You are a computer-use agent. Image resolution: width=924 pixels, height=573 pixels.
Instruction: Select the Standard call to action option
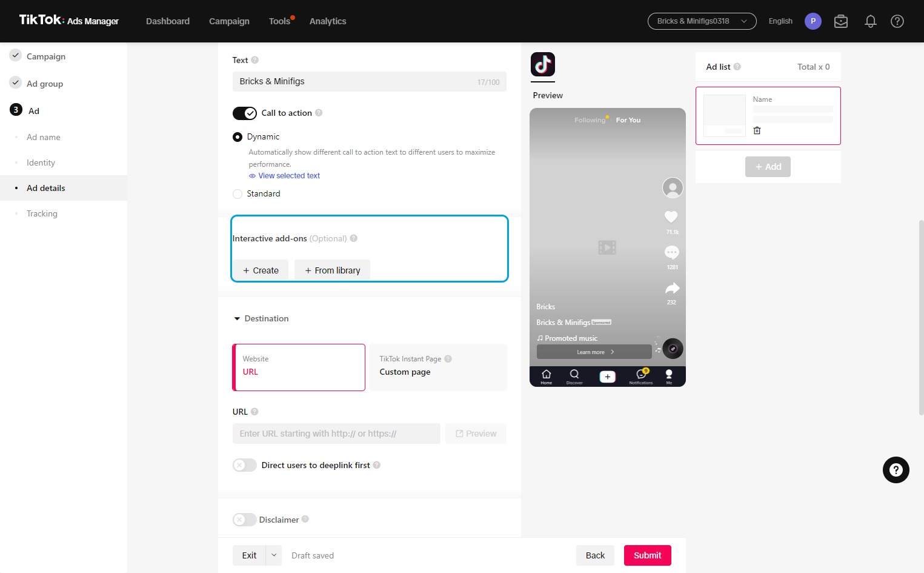pyautogui.click(x=238, y=194)
